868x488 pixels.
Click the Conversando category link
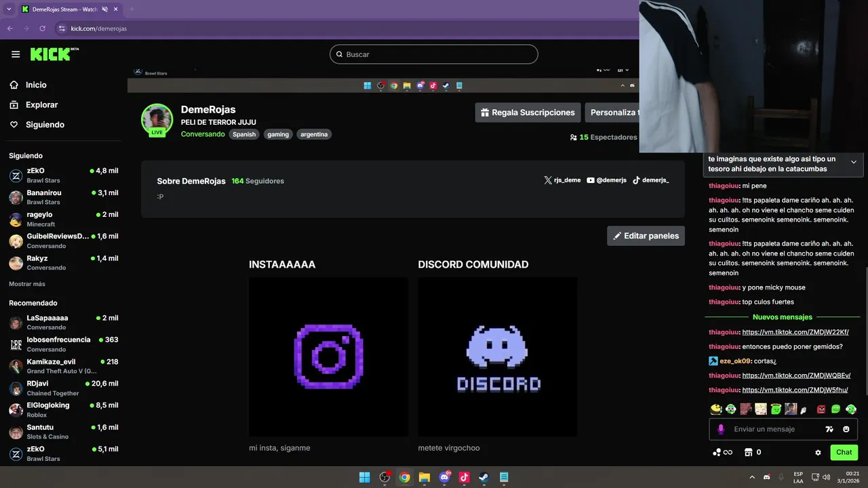tap(203, 134)
